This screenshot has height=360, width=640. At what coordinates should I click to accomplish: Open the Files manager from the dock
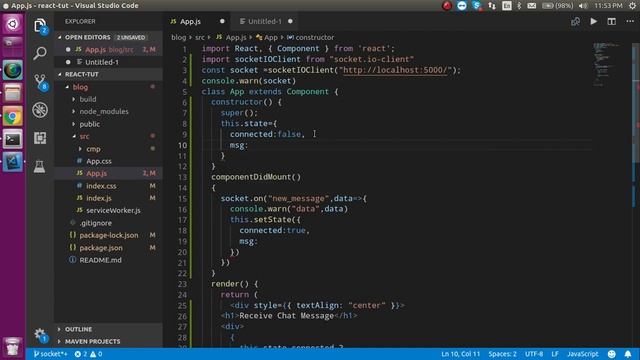tap(13, 93)
